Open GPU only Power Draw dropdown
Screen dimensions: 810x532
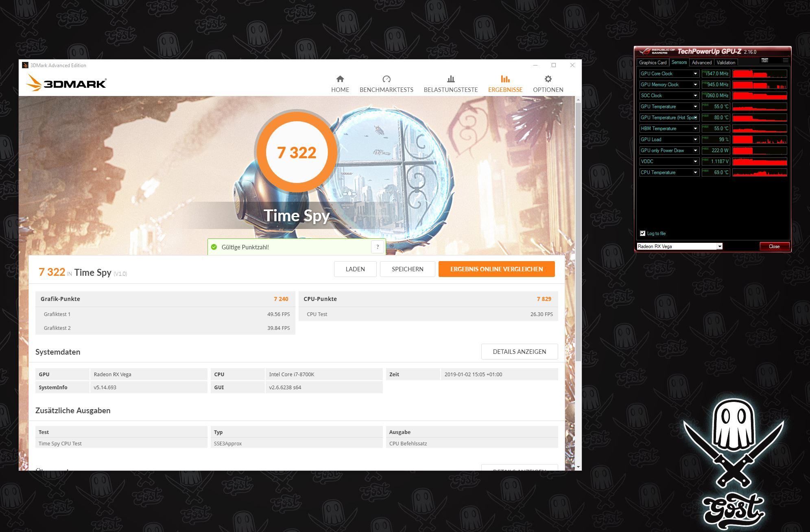pos(695,150)
